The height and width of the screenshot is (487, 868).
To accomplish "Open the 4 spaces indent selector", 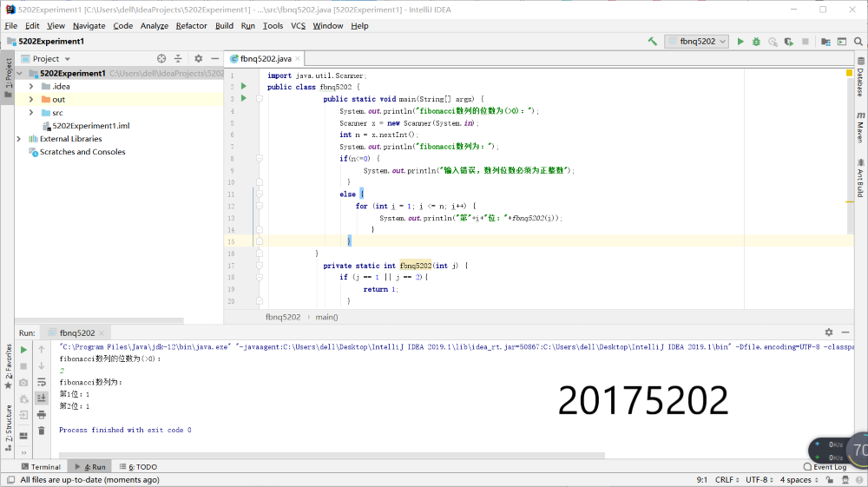I will pyautogui.click(x=799, y=480).
